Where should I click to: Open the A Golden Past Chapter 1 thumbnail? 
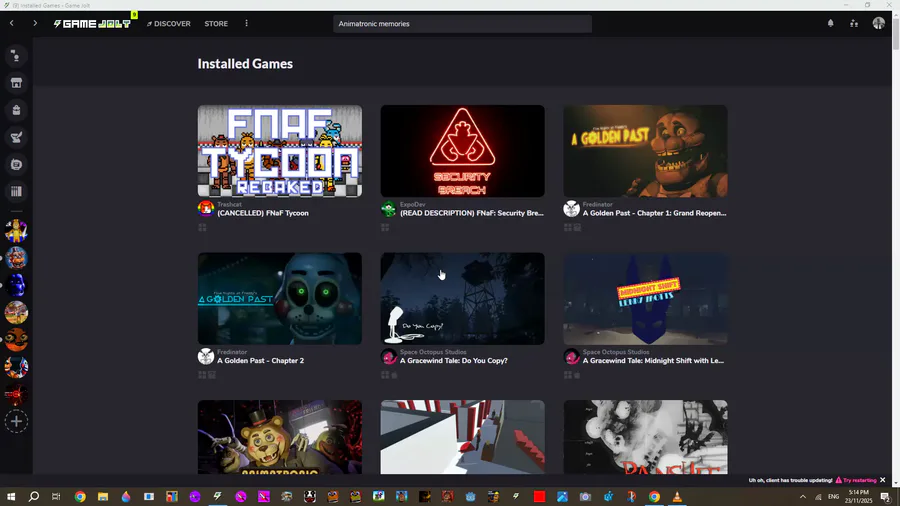tap(645, 151)
